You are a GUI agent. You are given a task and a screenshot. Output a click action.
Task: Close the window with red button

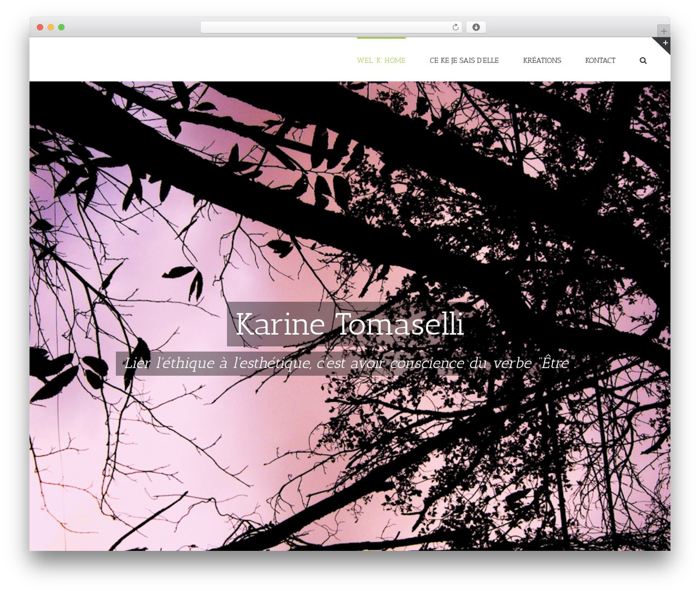click(x=40, y=27)
